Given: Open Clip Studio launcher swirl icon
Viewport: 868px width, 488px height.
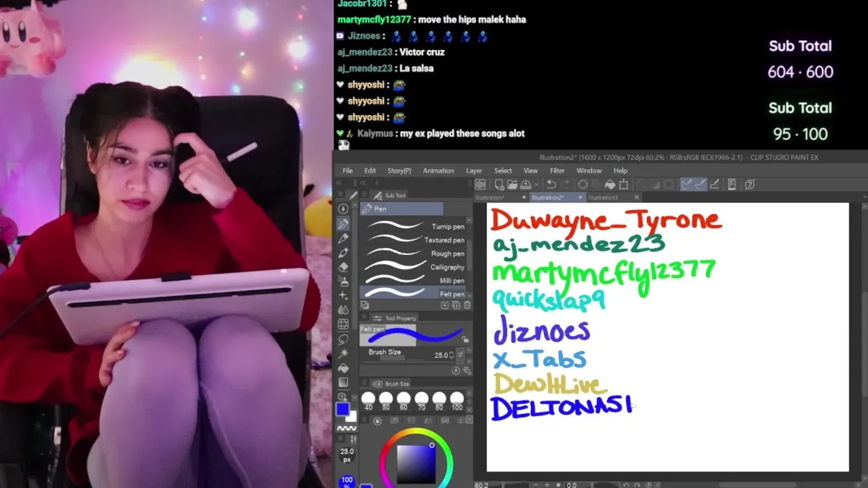Looking at the screenshot, I should (x=479, y=184).
